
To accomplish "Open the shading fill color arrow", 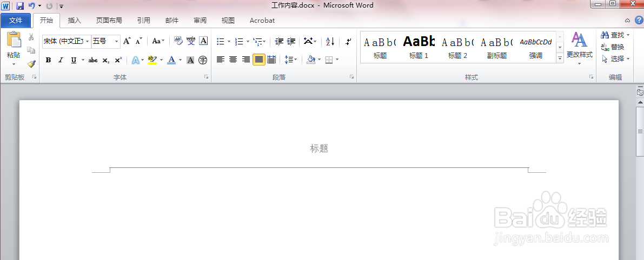I will [319, 60].
